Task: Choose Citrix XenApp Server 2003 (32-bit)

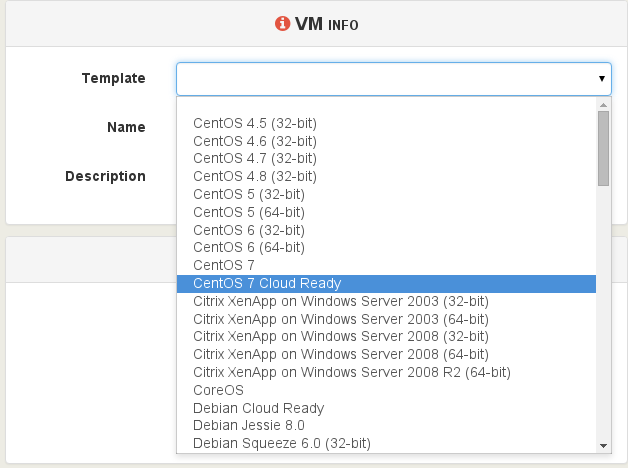Action: 386,301
